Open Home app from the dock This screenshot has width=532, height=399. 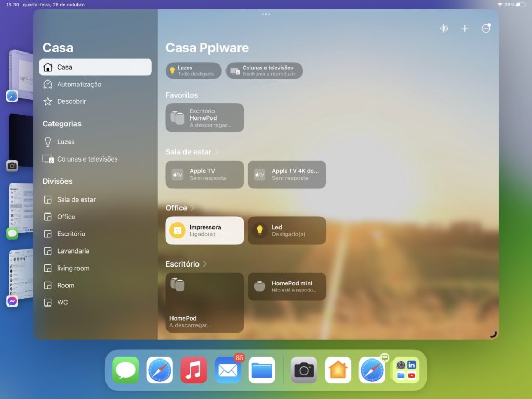338,370
